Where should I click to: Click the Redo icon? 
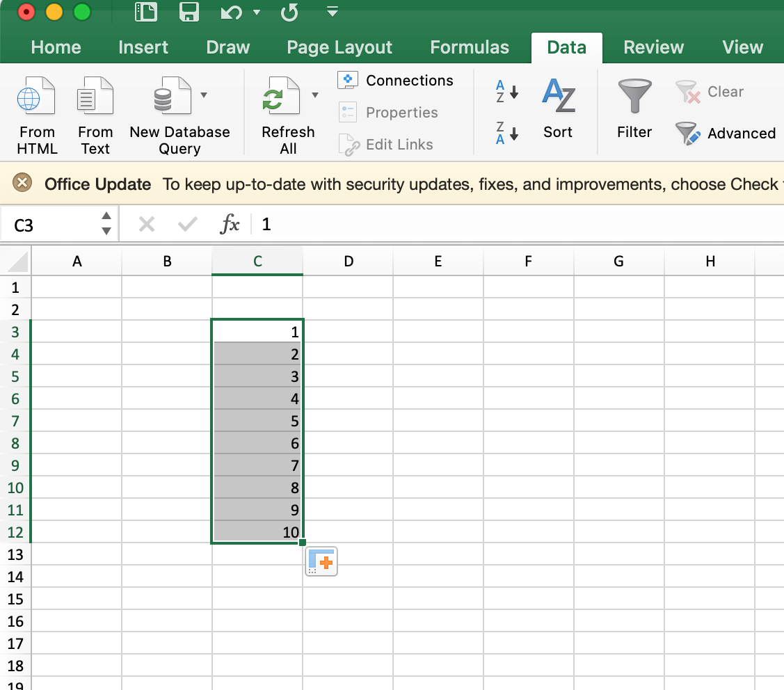pyautogui.click(x=289, y=12)
